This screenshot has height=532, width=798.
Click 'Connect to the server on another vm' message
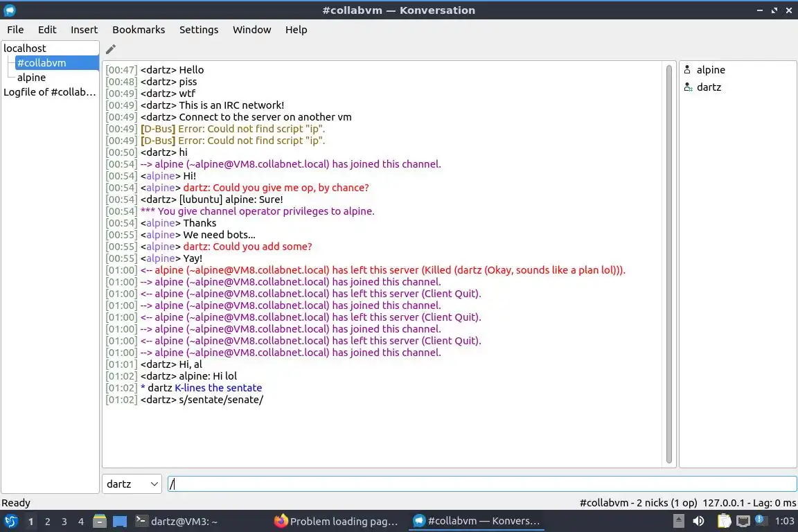(265, 116)
